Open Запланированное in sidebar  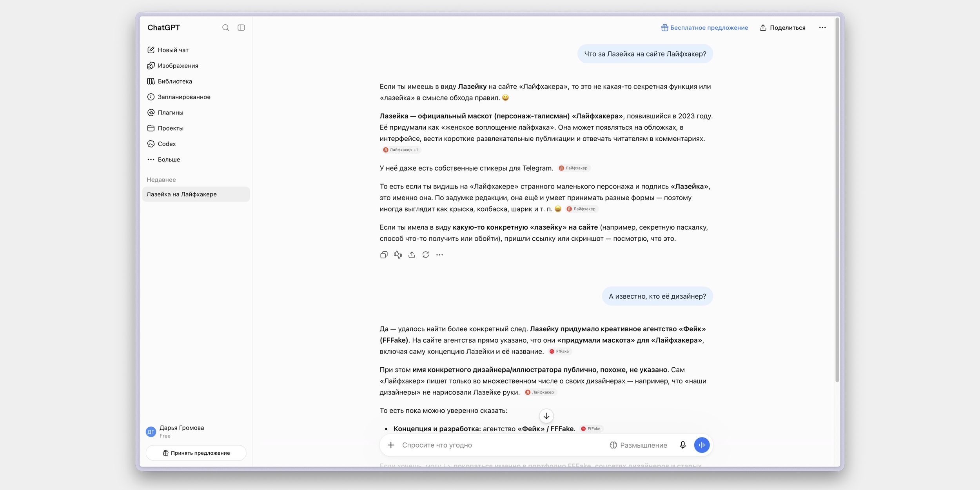click(x=196, y=97)
